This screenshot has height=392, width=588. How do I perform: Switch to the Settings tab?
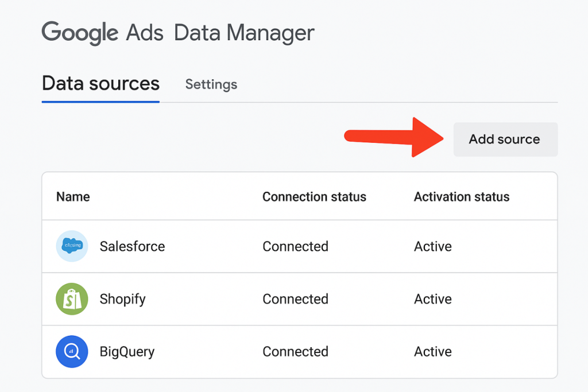click(x=211, y=84)
